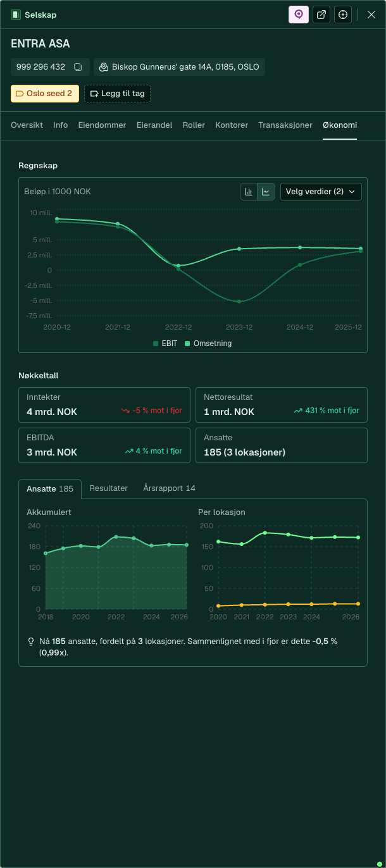Screen dimensions: 386x868
Task: Click the Inntekter 4 mrd. NOK card
Action: click(104, 405)
